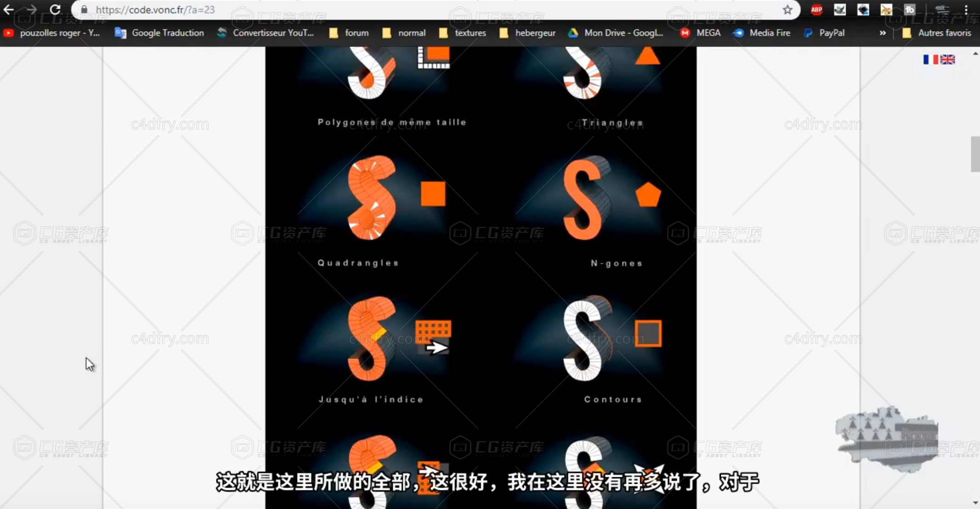This screenshot has width=980, height=509.
Task: Reload the page with the refresh icon
Action: click(55, 10)
